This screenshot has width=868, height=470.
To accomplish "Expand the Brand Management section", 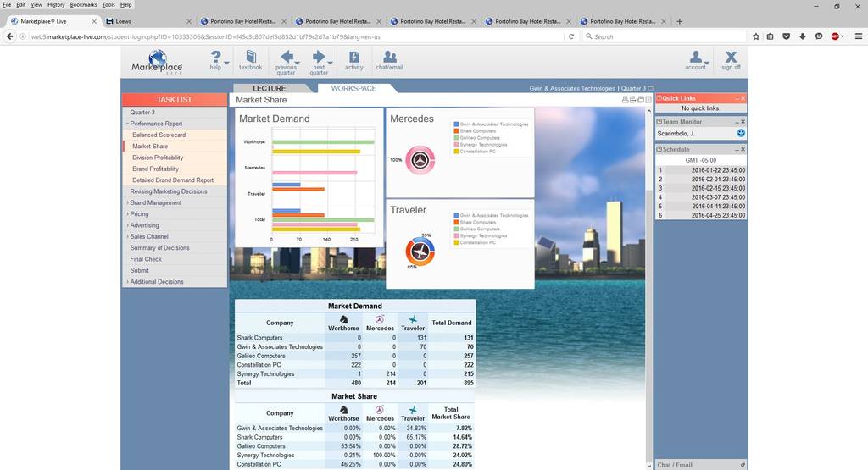I will point(127,203).
